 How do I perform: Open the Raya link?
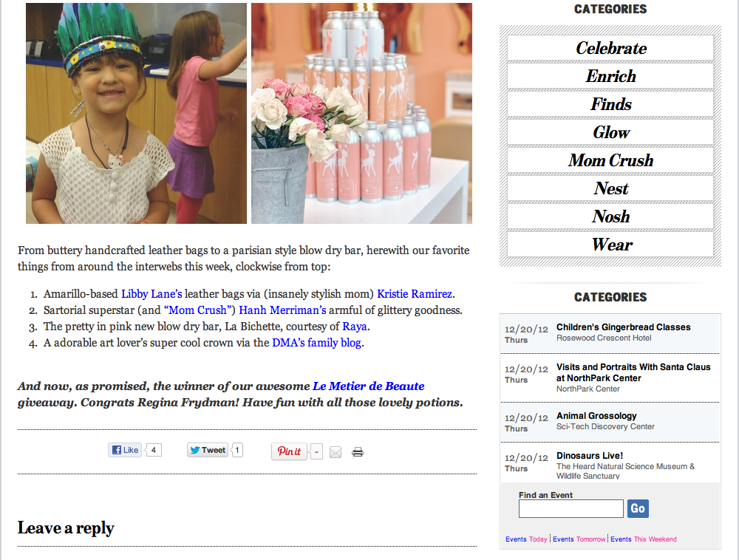click(x=355, y=327)
